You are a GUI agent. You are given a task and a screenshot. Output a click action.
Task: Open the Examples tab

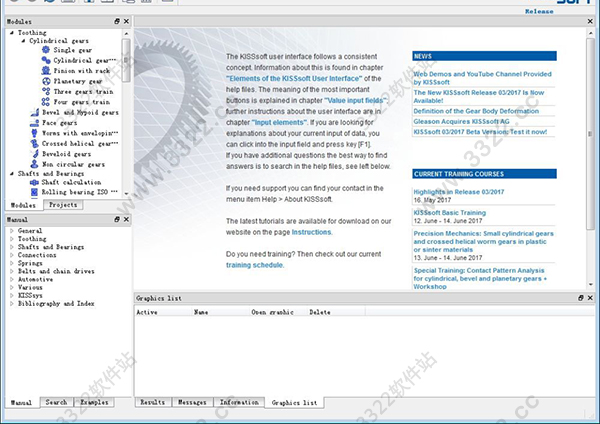pos(94,402)
